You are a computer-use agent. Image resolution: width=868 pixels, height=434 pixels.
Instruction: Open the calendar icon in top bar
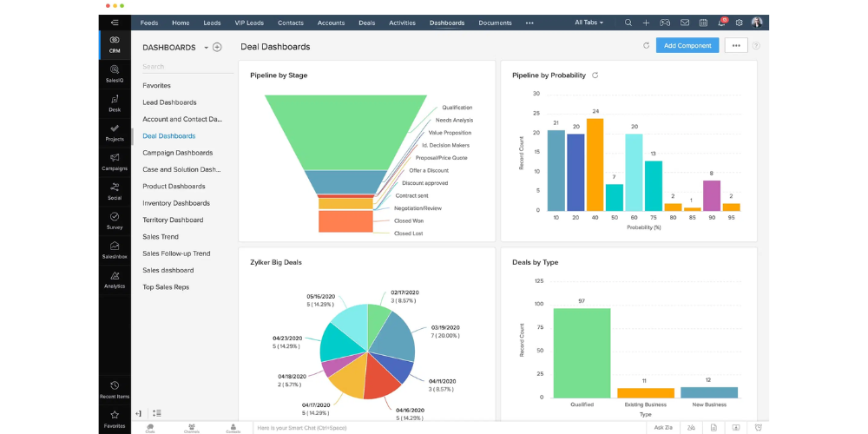(x=703, y=23)
